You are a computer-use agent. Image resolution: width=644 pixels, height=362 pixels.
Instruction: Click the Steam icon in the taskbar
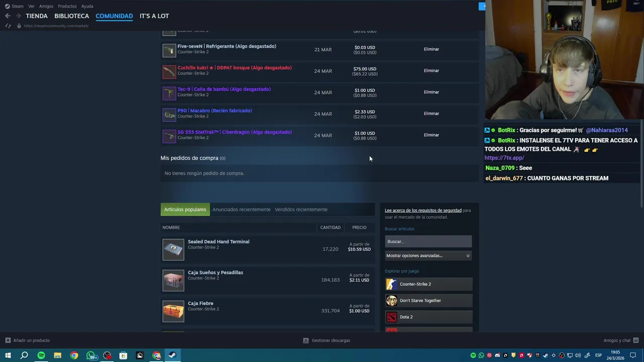tap(172, 355)
